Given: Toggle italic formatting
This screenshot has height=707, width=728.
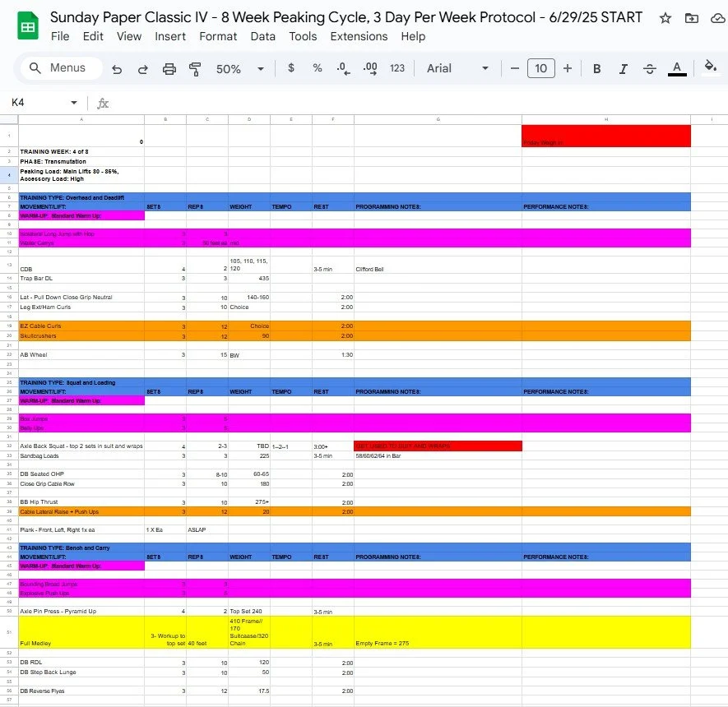Looking at the screenshot, I should 623,69.
